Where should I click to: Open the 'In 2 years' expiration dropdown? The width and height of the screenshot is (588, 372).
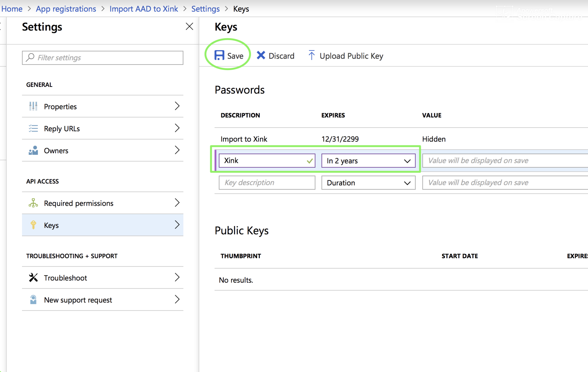(407, 161)
